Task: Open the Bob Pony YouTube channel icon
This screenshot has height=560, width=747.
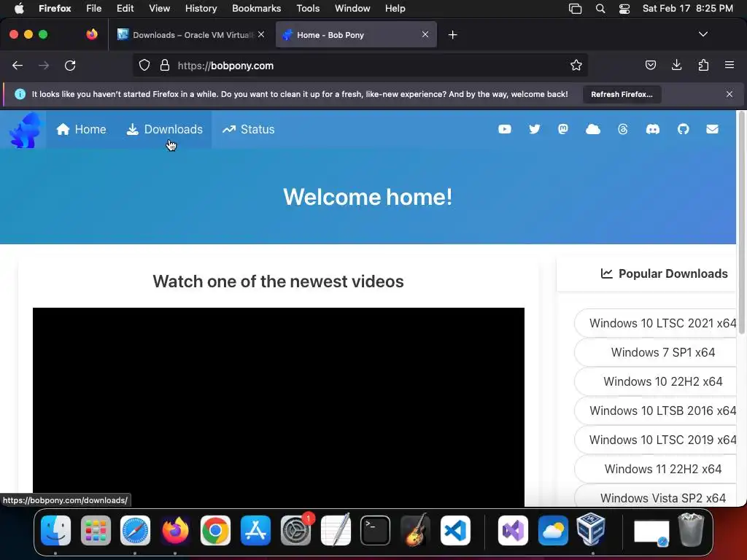Action: pyautogui.click(x=505, y=129)
